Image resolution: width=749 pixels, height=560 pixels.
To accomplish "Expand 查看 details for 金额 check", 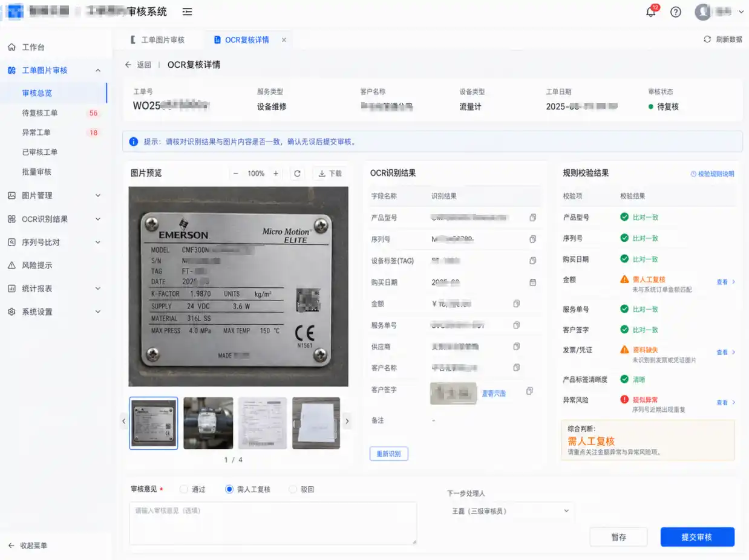I will point(725,282).
